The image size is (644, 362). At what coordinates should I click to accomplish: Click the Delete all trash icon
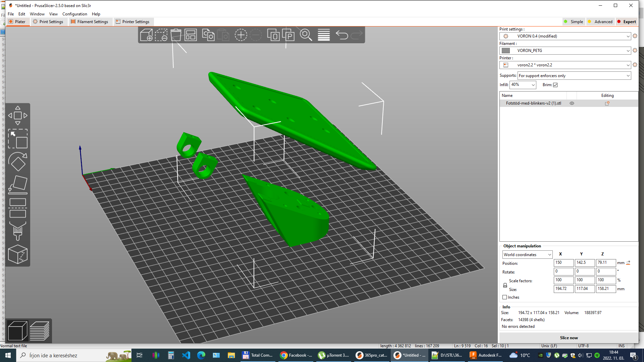(x=176, y=35)
